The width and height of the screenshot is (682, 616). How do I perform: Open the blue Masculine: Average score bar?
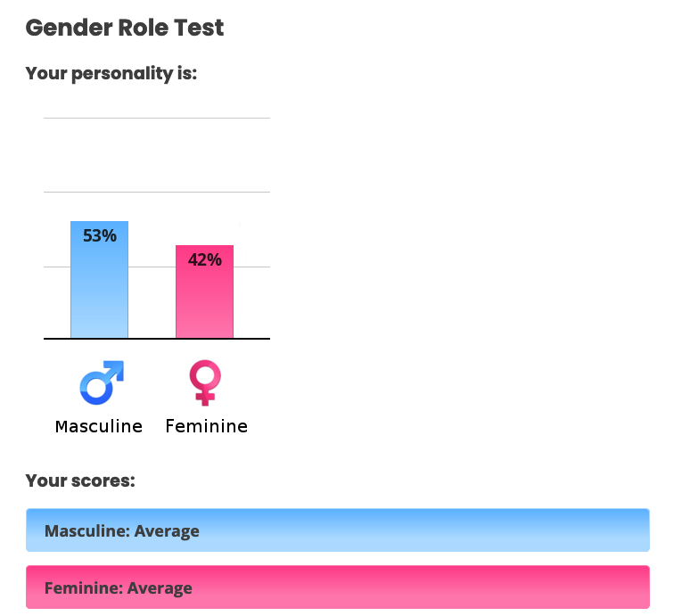pos(337,530)
